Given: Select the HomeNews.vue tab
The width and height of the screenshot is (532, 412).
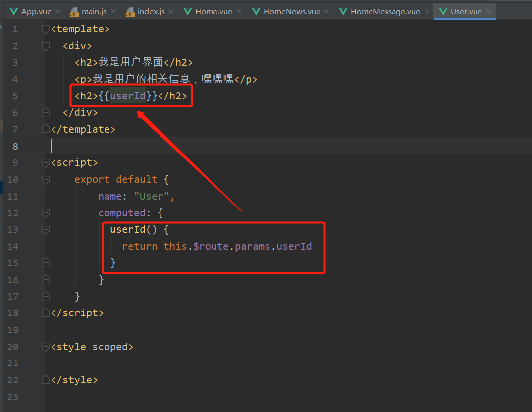Looking at the screenshot, I should 292,12.
